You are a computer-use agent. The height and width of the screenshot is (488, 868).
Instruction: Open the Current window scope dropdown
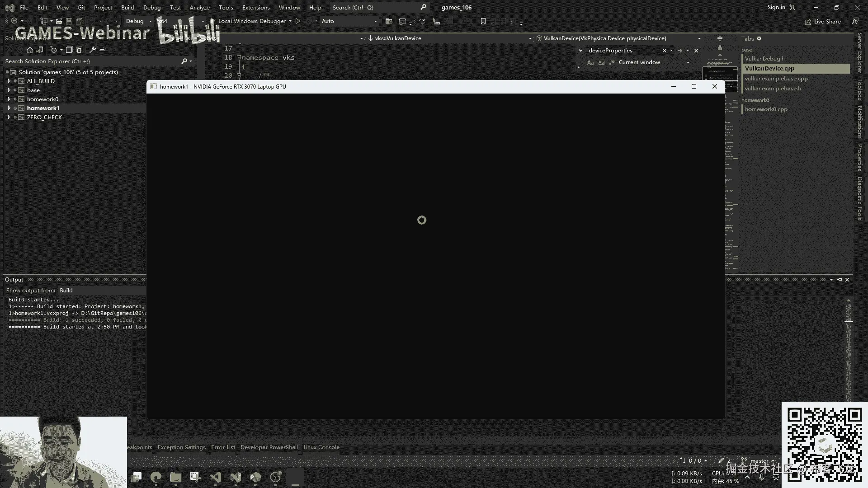click(688, 62)
